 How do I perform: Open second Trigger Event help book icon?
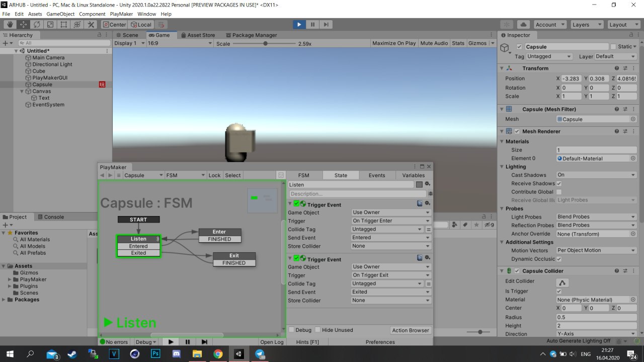pyautogui.click(x=420, y=258)
